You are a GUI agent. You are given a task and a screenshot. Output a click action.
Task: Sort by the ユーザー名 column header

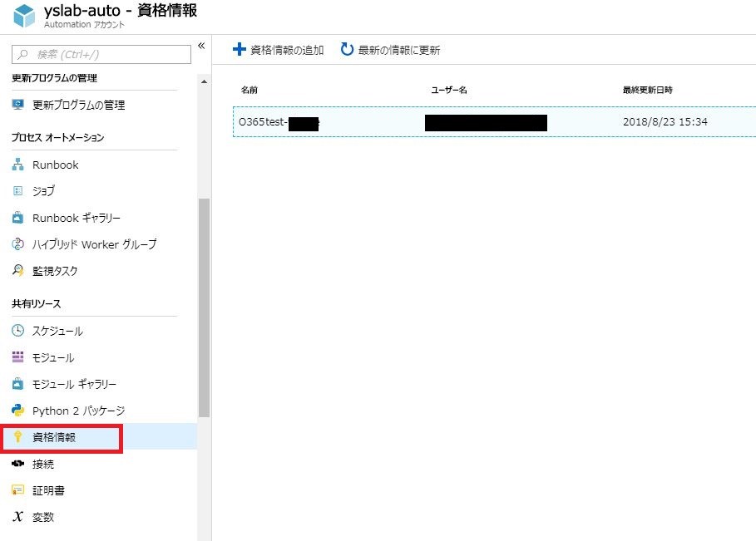click(449, 90)
